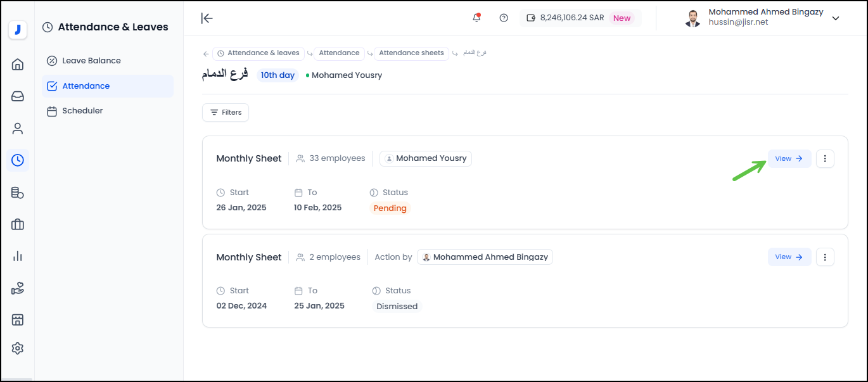The width and height of the screenshot is (868, 382).
Task: Click the help question mark icon
Action: (504, 18)
